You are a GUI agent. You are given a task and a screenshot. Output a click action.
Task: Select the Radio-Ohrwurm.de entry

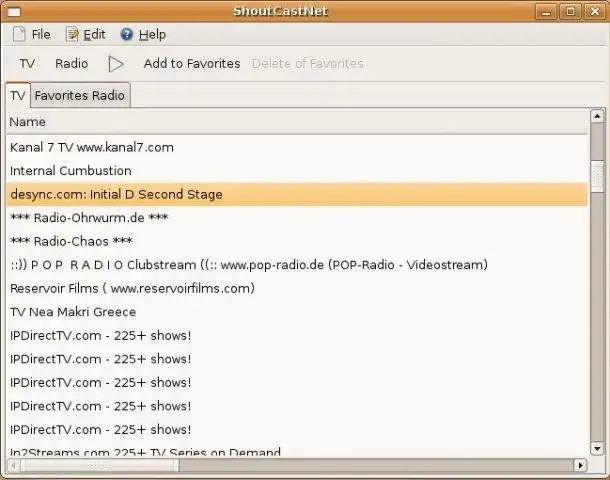[x=297, y=218]
